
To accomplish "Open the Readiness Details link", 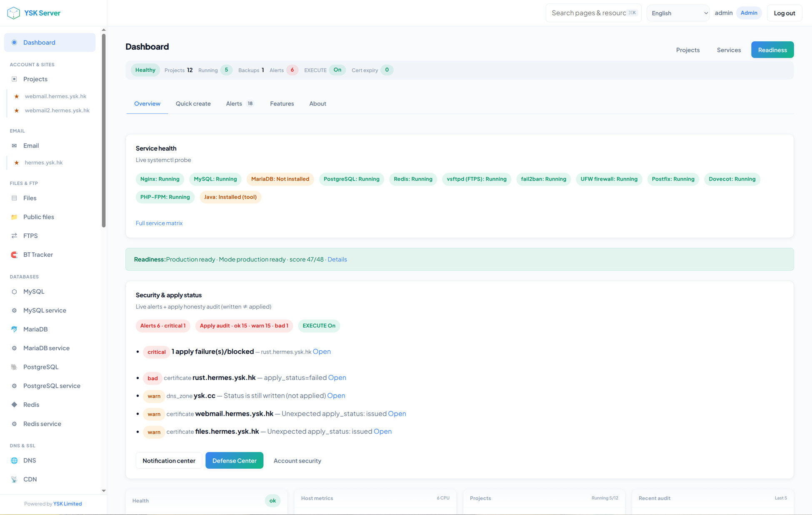I will [337, 259].
